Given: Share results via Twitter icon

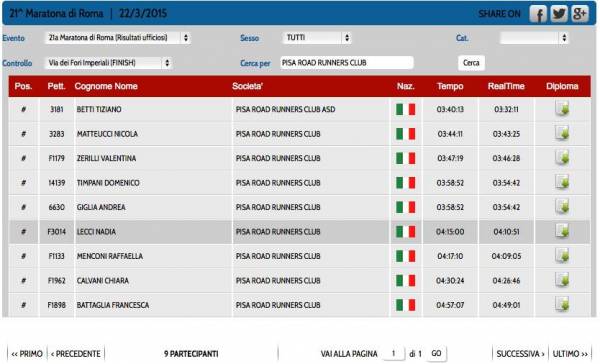Looking at the screenshot, I should click(x=559, y=14).
